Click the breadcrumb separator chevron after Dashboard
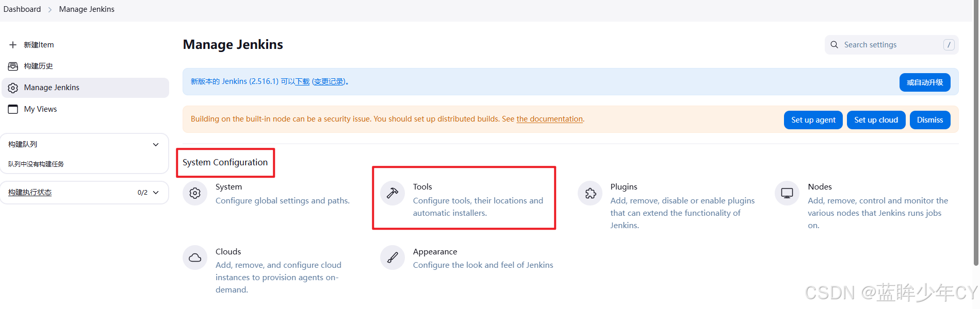 pos(50,10)
